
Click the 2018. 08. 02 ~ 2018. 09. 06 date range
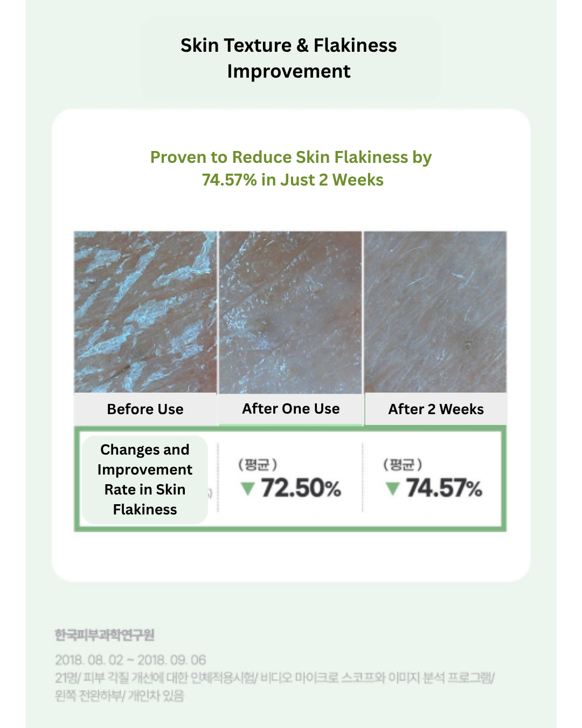(130, 660)
